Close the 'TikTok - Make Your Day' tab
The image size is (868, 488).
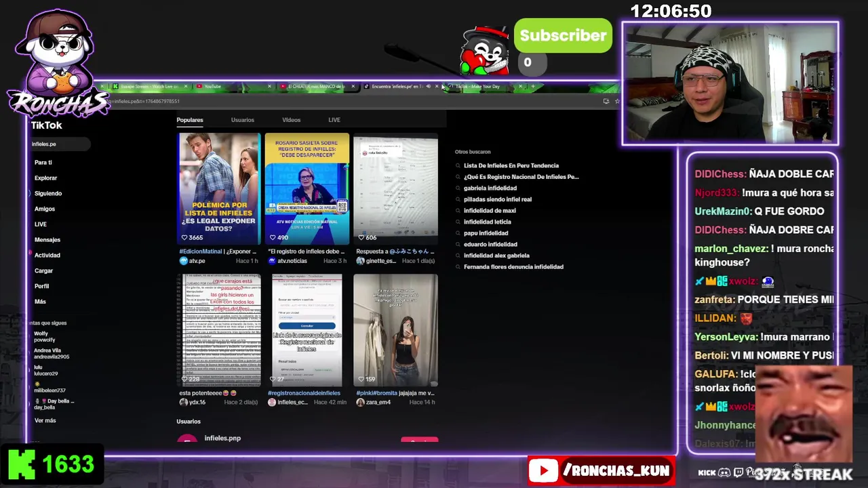point(520,87)
